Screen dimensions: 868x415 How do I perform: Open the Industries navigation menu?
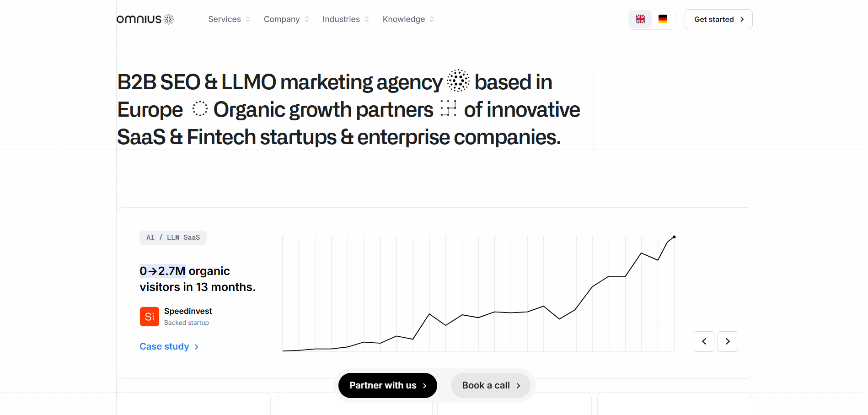[345, 19]
